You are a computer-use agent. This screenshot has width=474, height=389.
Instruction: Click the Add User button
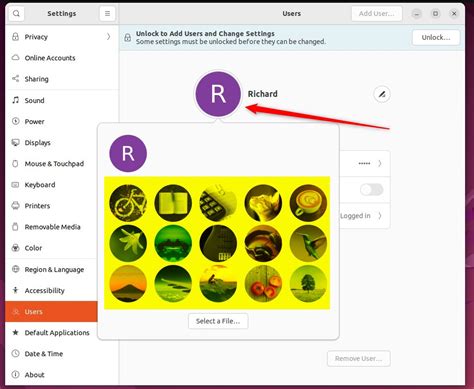pyautogui.click(x=377, y=14)
